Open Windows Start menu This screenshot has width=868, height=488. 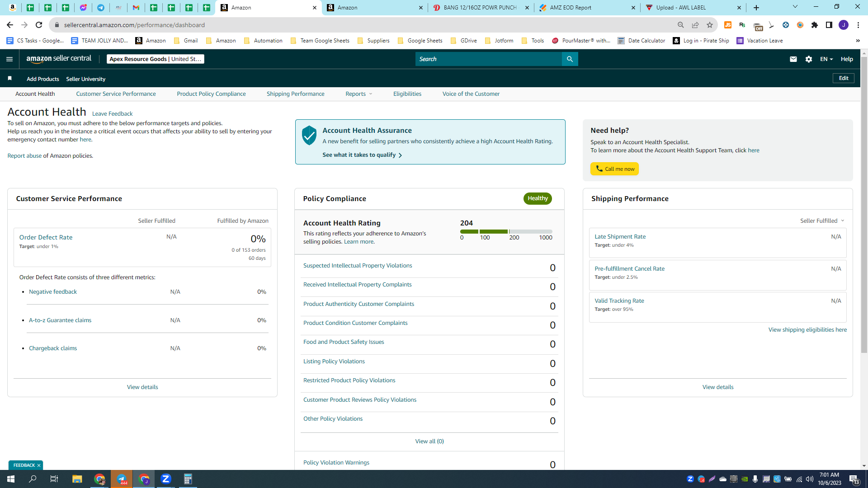(x=11, y=479)
